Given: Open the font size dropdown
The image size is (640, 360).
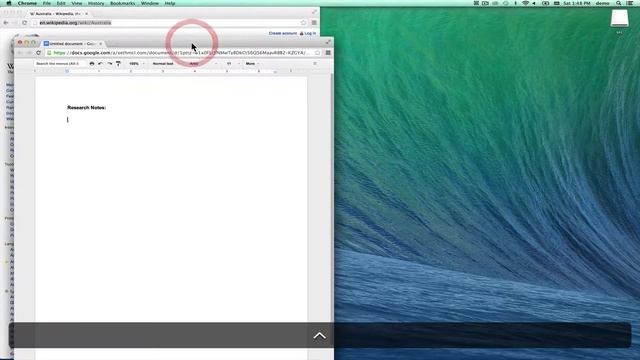Looking at the screenshot, I should pyautogui.click(x=233, y=64).
